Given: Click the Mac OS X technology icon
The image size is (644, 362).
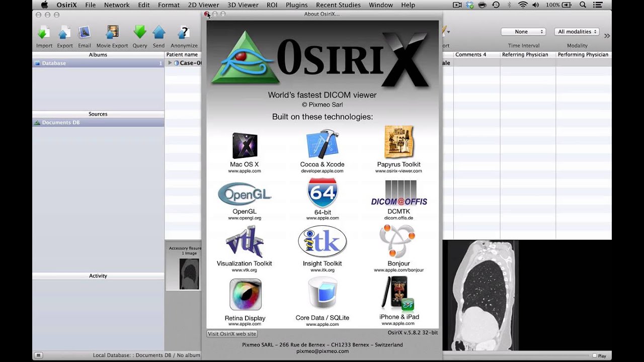Looking at the screenshot, I should click(245, 146).
